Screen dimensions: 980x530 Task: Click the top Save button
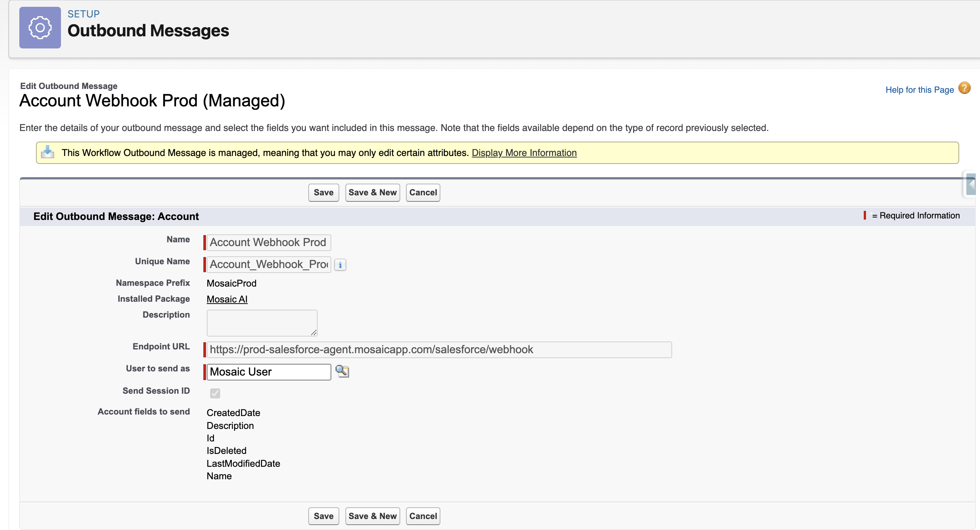pos(323,192)
